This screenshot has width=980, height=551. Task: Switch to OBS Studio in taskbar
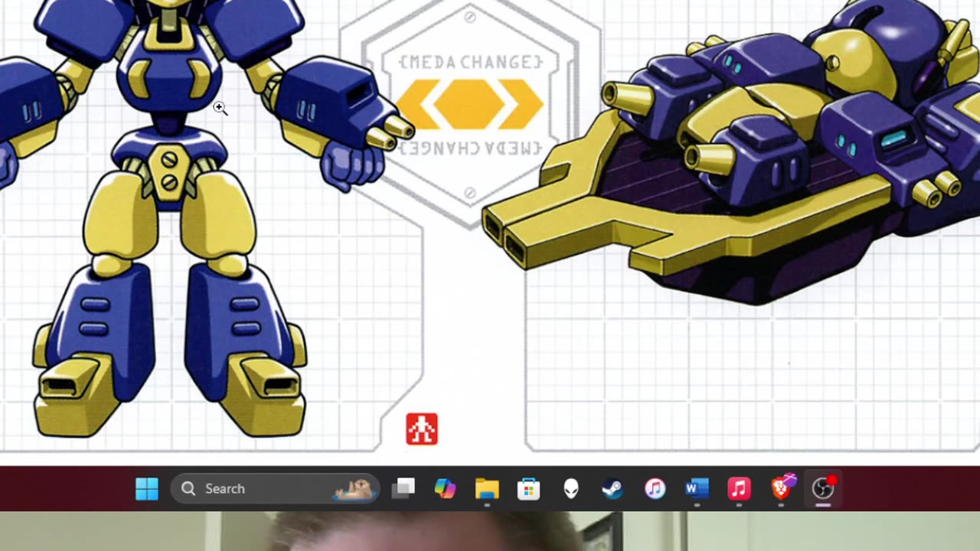click(x=823, y=488)
